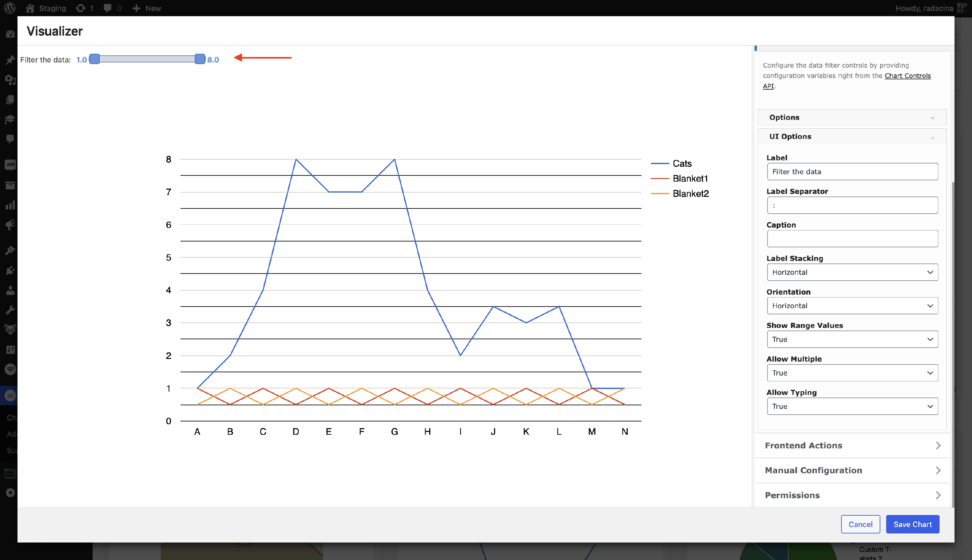This screenshot has height=560, width=972.
Task: Open Plugins via the plug icon
Action: tap(10, 270)
